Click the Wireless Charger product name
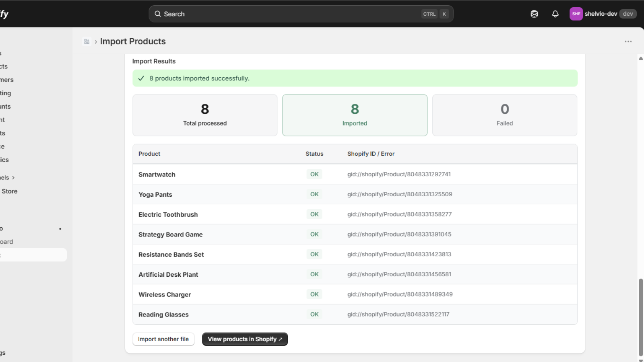Screen dimensions: 644x362 tap(165, 294)
